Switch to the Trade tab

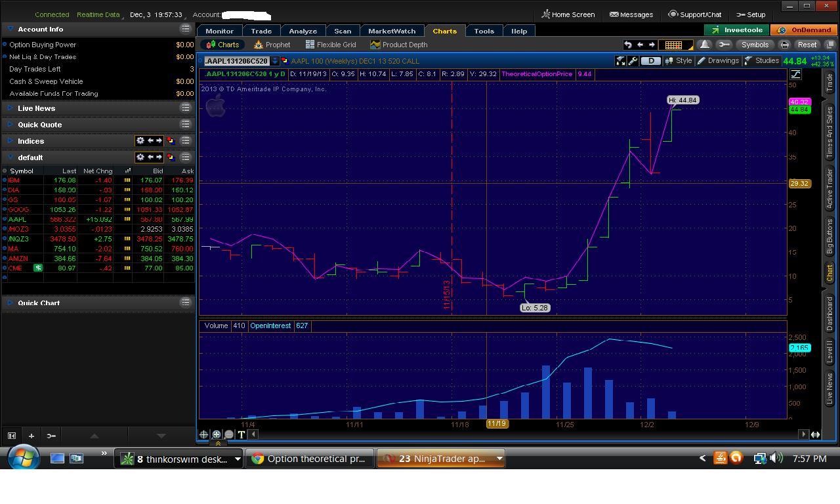[x=261, y=31]
